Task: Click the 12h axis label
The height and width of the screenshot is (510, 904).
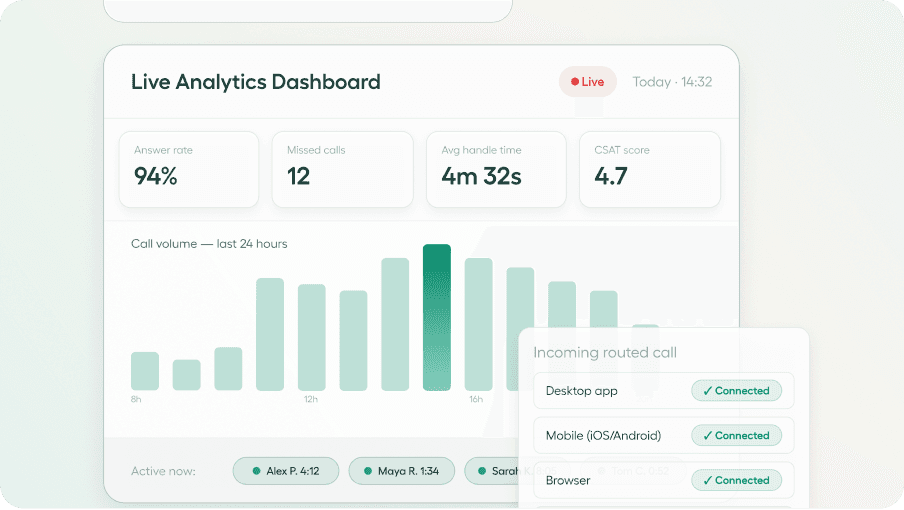Action: pyautogui.click(x=311, y=399)
